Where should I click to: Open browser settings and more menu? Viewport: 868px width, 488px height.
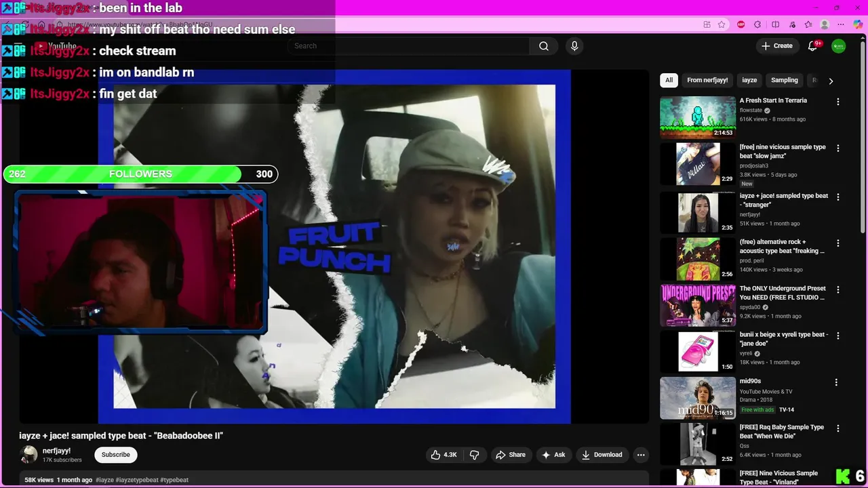click(841, 24)
